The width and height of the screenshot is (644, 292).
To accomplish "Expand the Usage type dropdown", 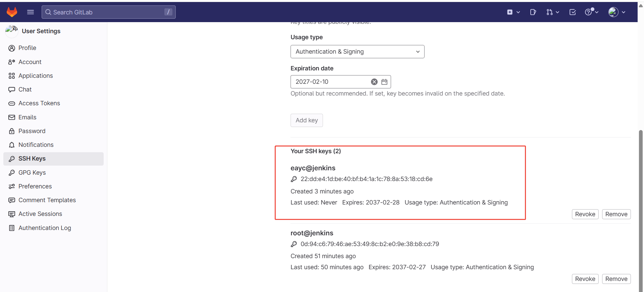I will pyautogui.click(x=358, y=52).
